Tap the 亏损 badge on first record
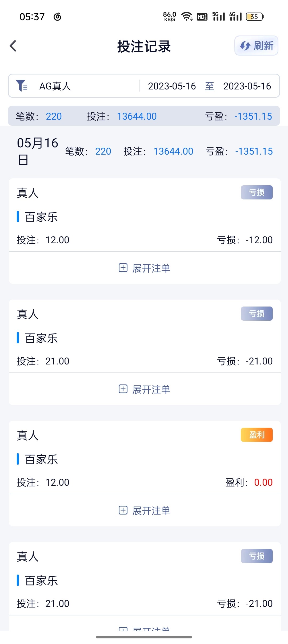The image size is (288, 644). tap(257, 192)
